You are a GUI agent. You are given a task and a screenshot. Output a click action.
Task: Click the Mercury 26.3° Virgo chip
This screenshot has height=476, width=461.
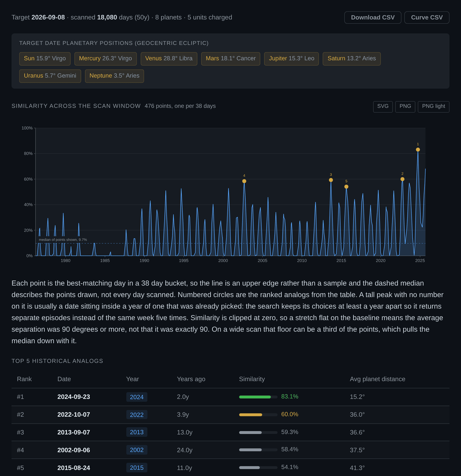[105, 59]
